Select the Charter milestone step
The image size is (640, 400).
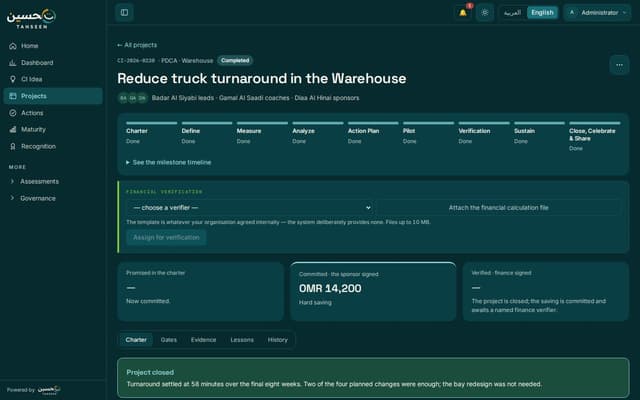click(151, 132)
